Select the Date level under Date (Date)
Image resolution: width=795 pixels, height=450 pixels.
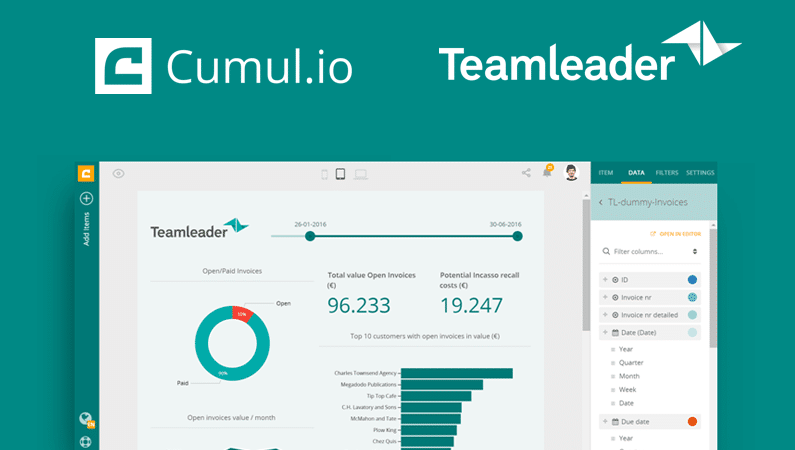pyautogui.click(x=626, y=403)
